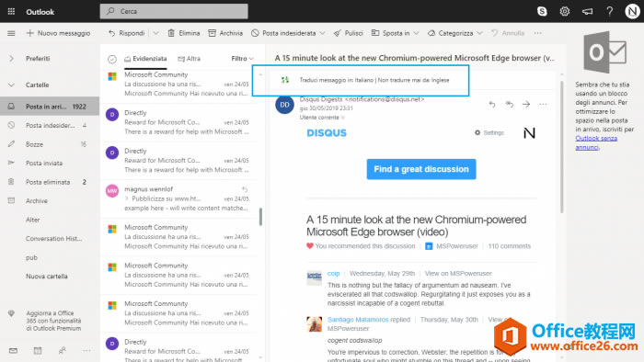Image resolution: width=644 pixels, height=362 pixels.
Task: Open the pub folder
Action: 50,257
